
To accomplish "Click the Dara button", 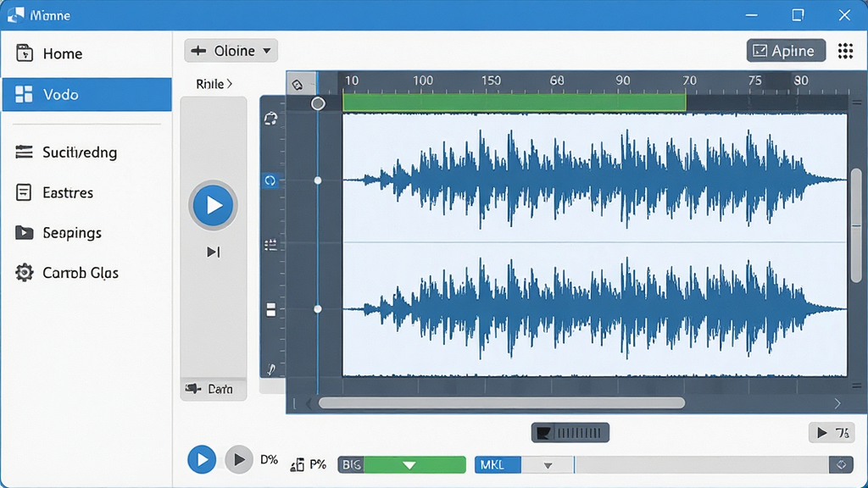I will [213, 390].
